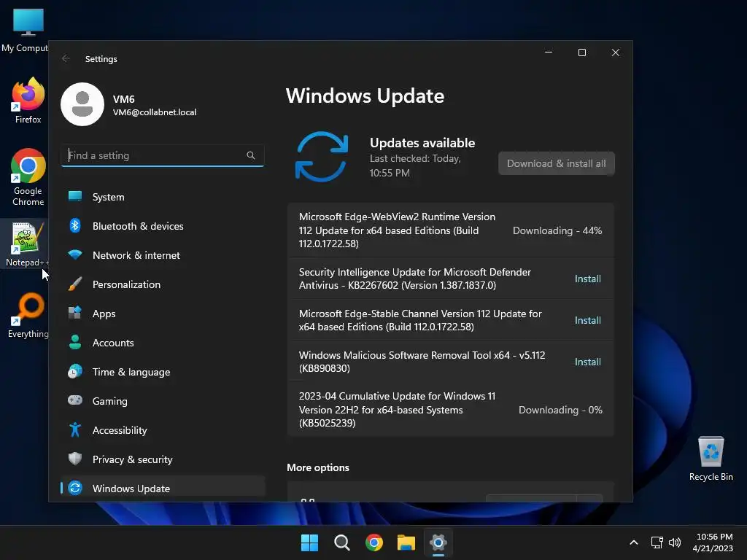Viewport: 747px width, 560px height.
Task: Open the clock showing 10:56 PM
Action: coord(713,542)
